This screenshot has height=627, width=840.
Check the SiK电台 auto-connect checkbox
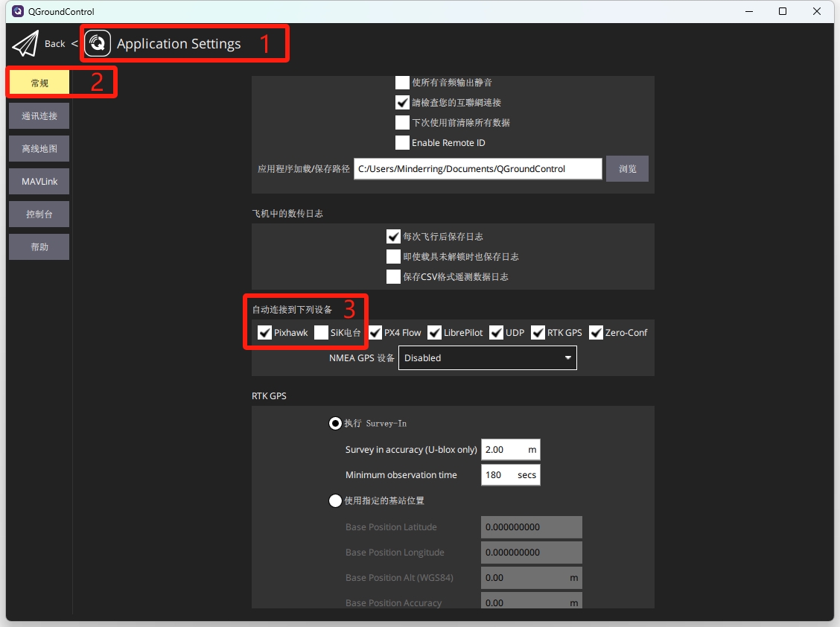tap(322, 332)
